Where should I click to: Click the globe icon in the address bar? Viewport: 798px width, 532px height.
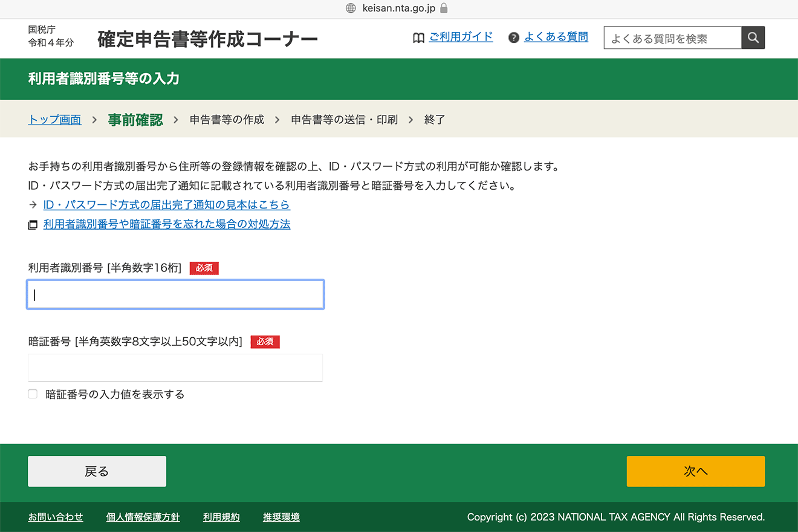351,8
